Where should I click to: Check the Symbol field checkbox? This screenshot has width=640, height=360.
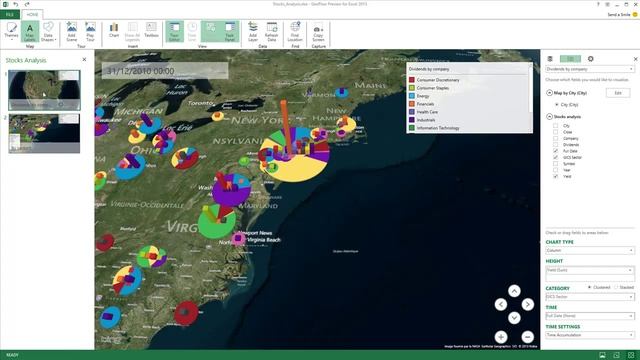[x=556, y=164]
